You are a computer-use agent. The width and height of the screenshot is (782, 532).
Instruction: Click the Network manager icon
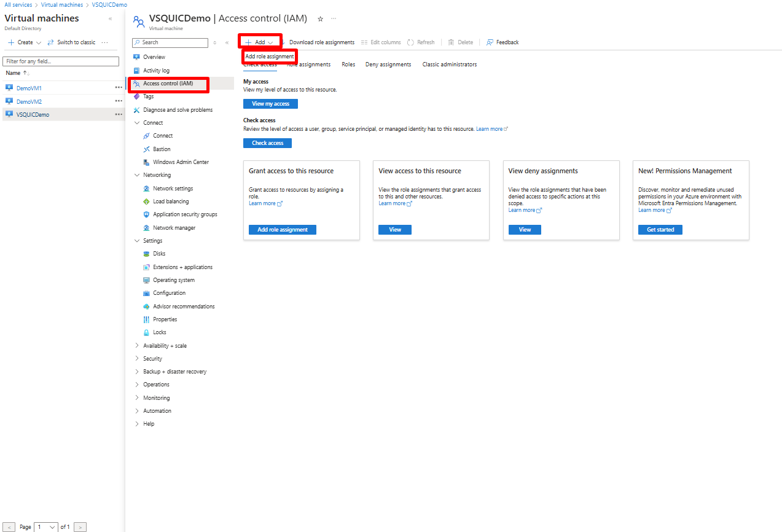point(146,228)
